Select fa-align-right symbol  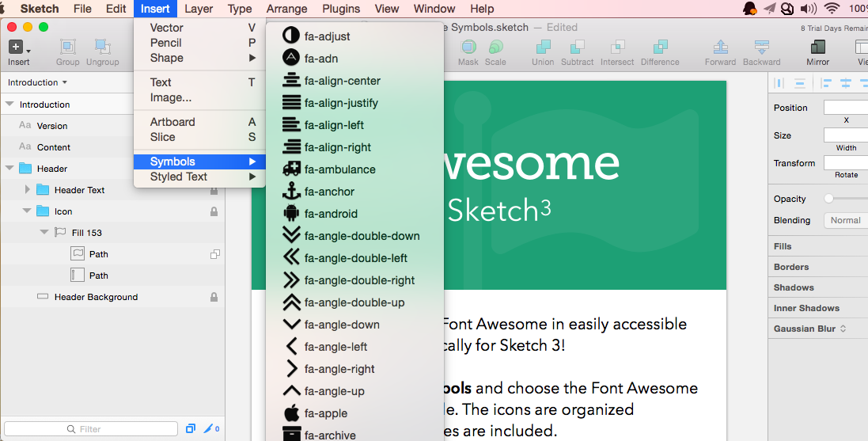pyautogui.click(x=354, y=146)
